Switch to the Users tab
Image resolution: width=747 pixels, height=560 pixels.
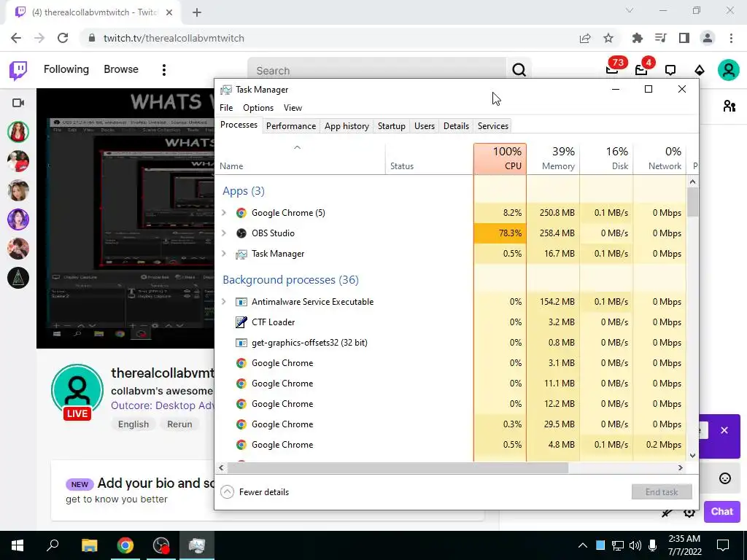point(425,125)
